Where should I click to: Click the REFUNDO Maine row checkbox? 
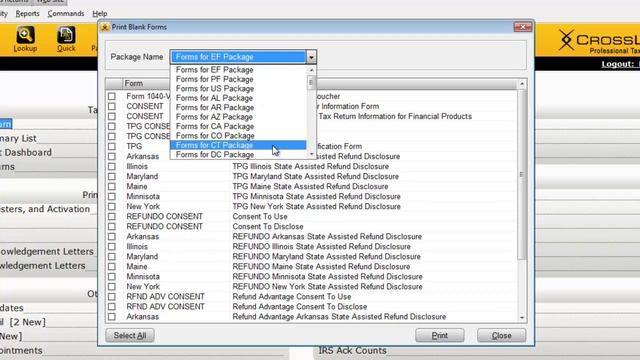tap(111, 267)
